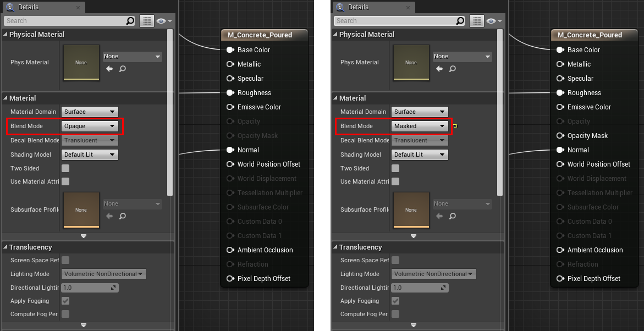Image resolution: width=644 pixels, height=331 pixels.
Task: Open property matrix grid icon in the Masked panel
Action: (x=477, y=20)
